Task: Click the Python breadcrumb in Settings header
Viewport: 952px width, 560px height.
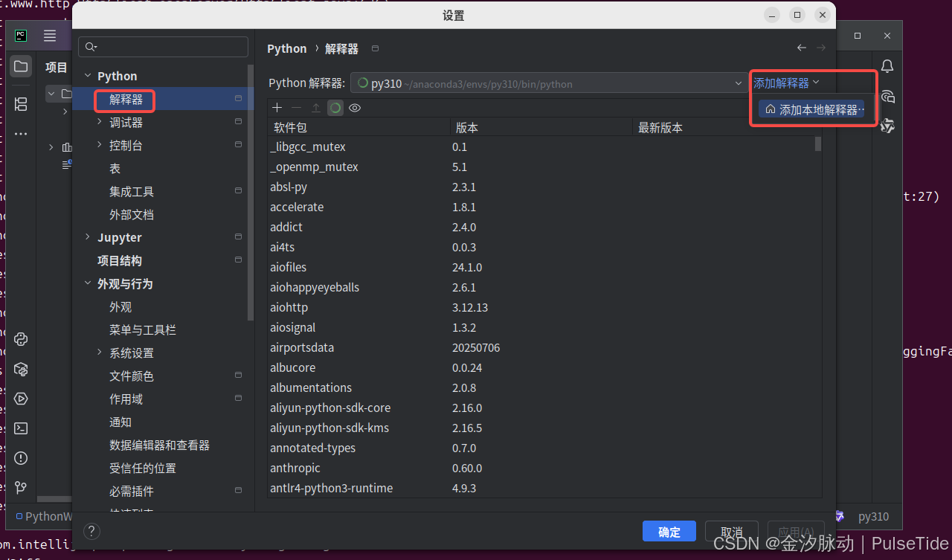Action: 287,48
